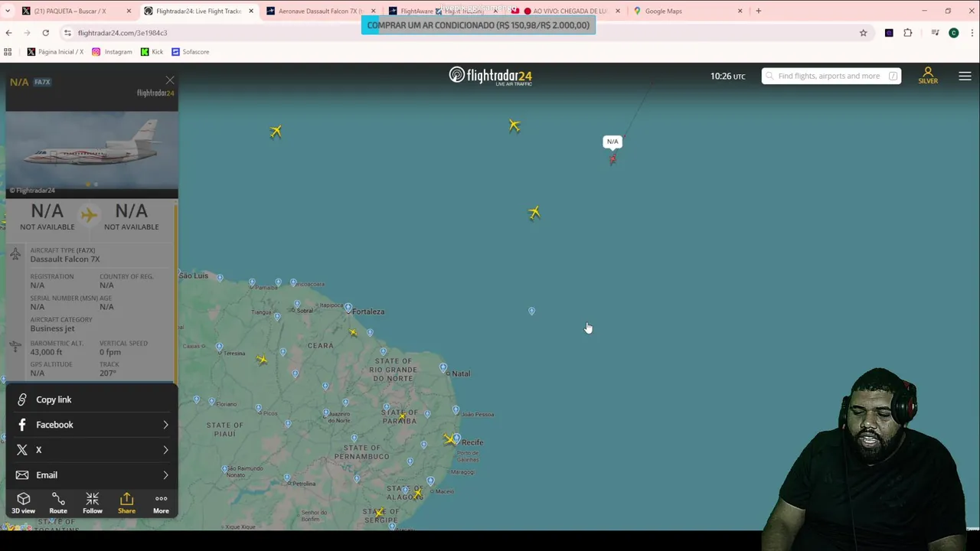Close the Falcon 7X aircraft info panel
The height and width of the screenshot is (551, 980).
170,80
